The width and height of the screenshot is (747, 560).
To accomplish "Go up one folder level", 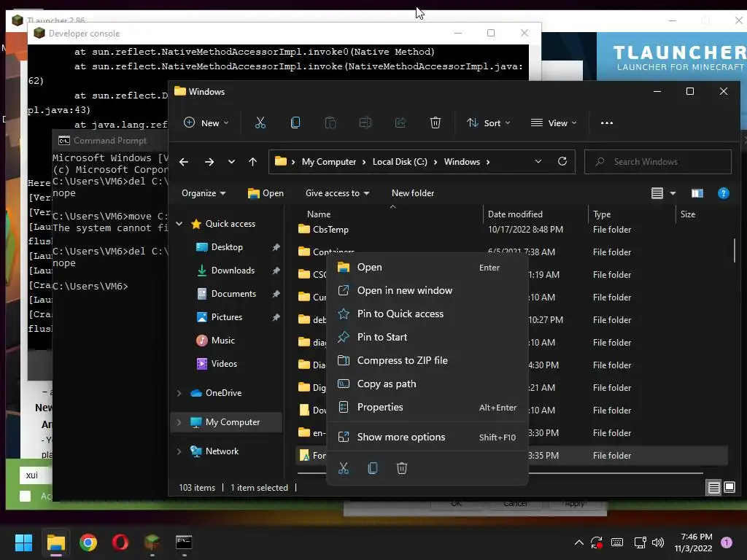I will tap(253, 162).
